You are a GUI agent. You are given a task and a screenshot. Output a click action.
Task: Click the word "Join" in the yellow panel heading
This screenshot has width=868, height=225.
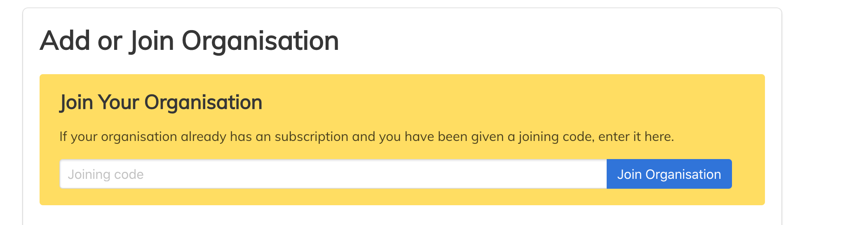(76, 102)
